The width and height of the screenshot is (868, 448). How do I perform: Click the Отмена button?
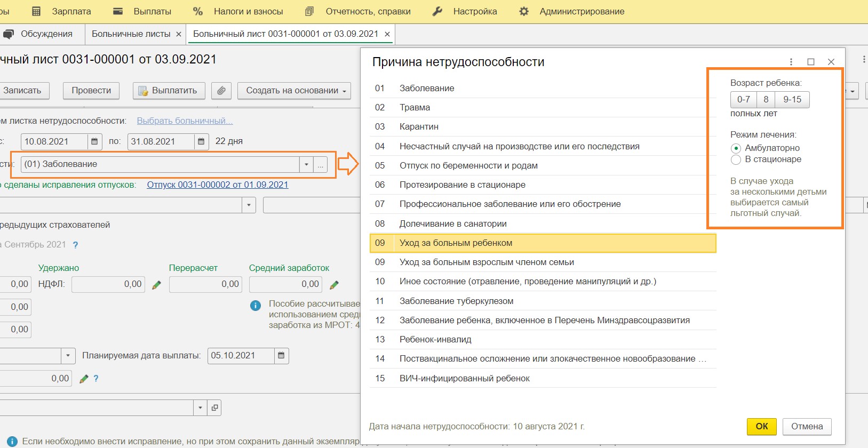(x=807, y=426)
